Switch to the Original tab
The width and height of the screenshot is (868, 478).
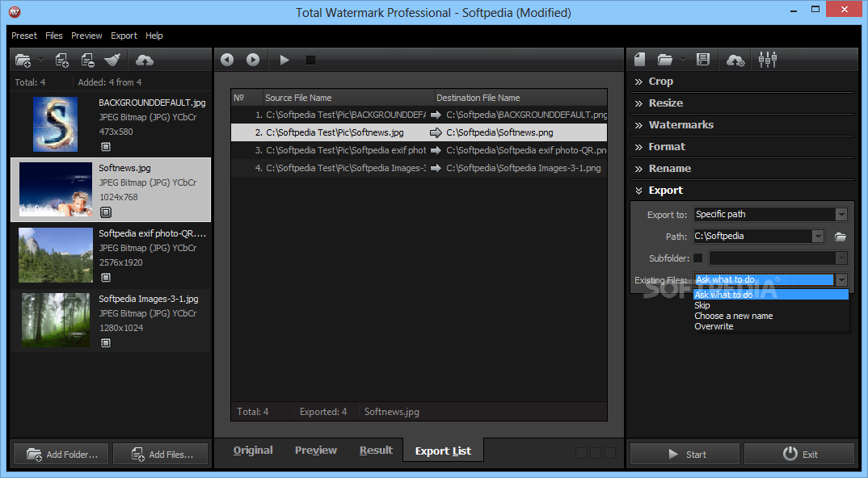pyautogui.click(x=253, y=451)
